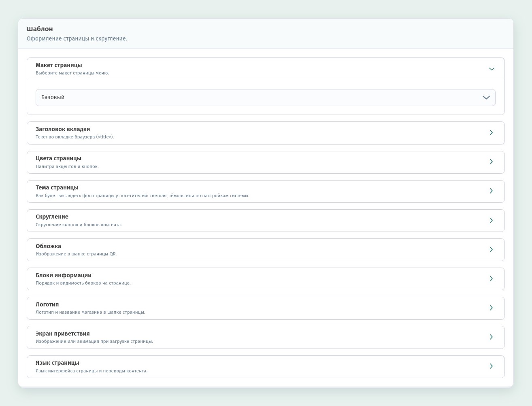Collapse the Макет страницы section chevron
This screenshot has height=406, width=532.
pyautogui.click(x=492, y=69)
